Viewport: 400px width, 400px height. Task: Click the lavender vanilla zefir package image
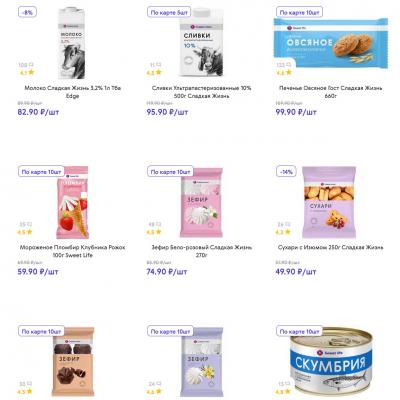(x=202, y=361)
